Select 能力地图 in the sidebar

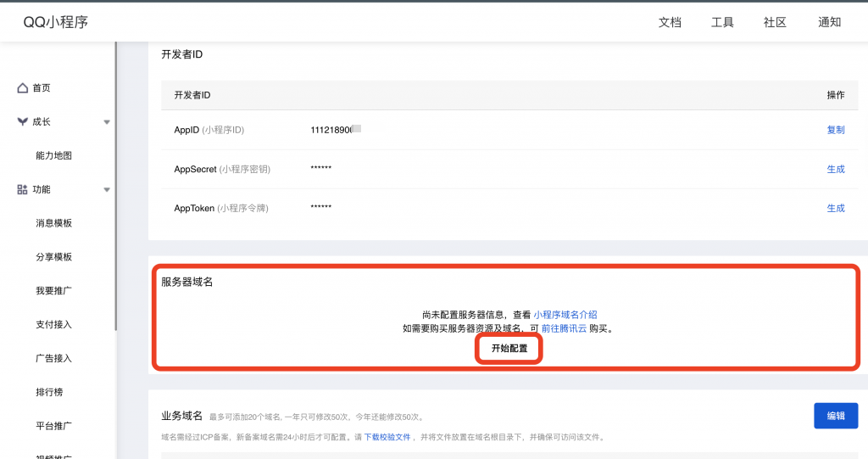[x=53, y=156]
